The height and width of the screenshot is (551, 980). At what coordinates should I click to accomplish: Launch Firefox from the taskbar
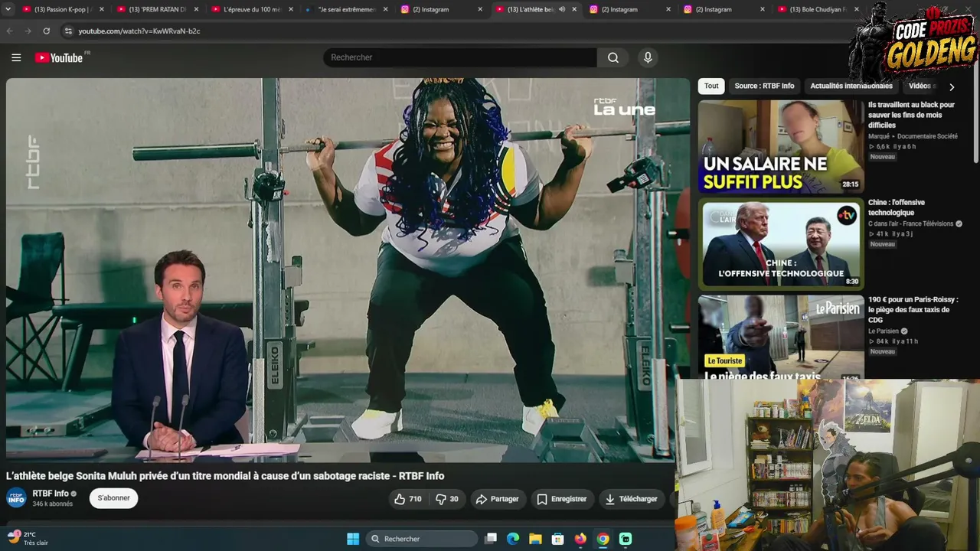580,539
